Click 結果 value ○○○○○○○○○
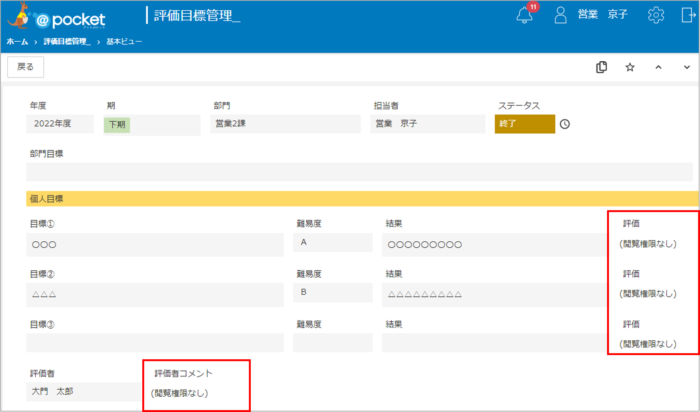This screenshot has height=412, width=700. click(494, 245)
